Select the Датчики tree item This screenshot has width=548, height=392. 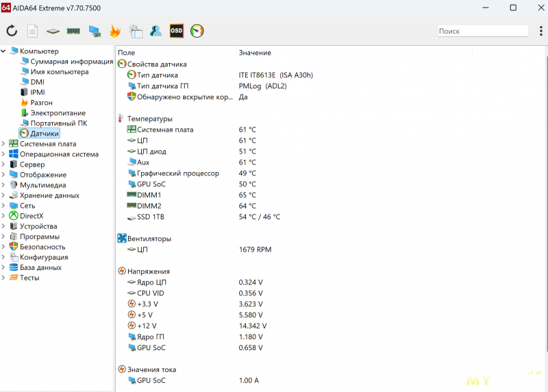coord(40,134)
